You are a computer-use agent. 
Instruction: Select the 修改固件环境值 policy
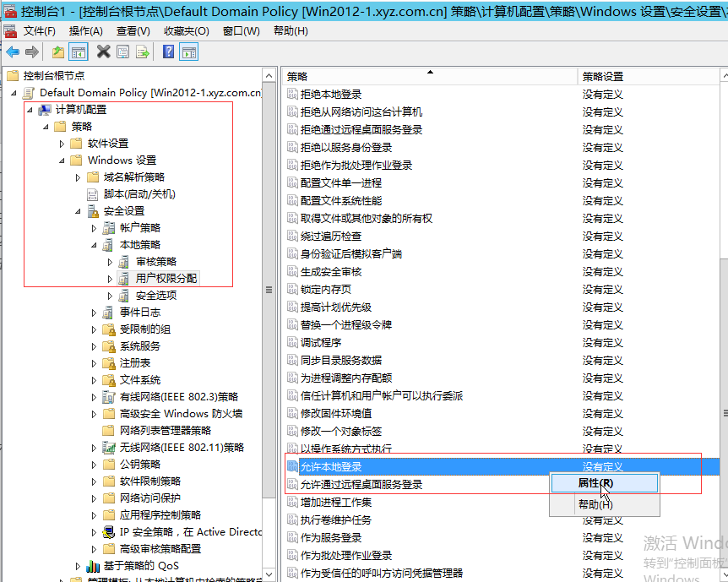pyautogui.click(x=335, y=414)
